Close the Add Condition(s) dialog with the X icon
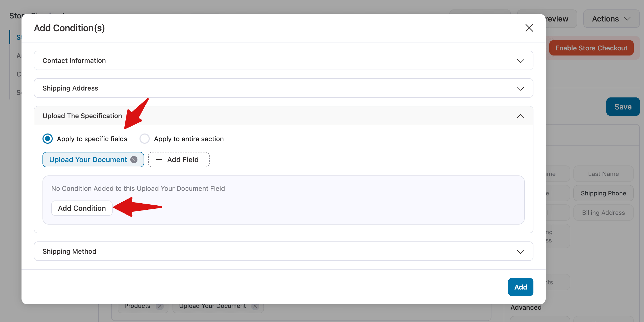Viewport: 644px width, 322px height. (529, 28)
